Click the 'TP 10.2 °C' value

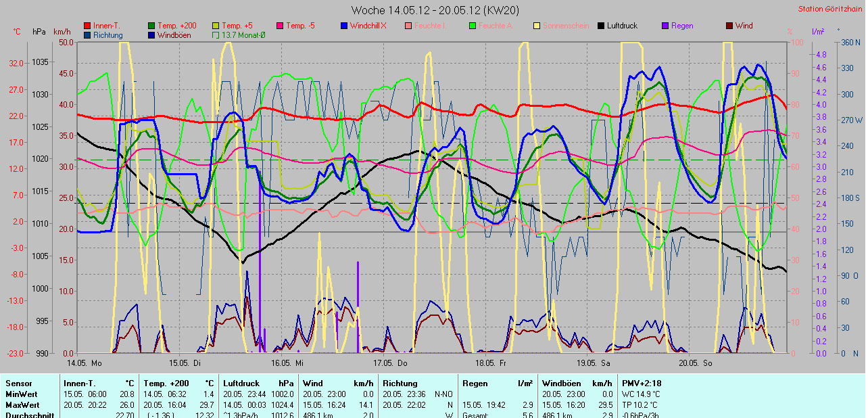(642, 405)
